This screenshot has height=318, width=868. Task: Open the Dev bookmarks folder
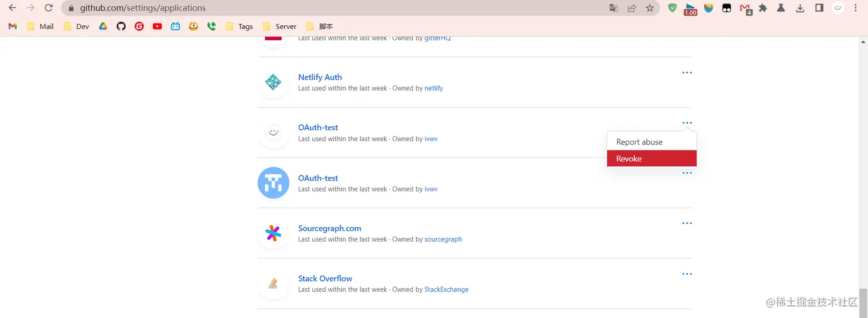(76, 26)
